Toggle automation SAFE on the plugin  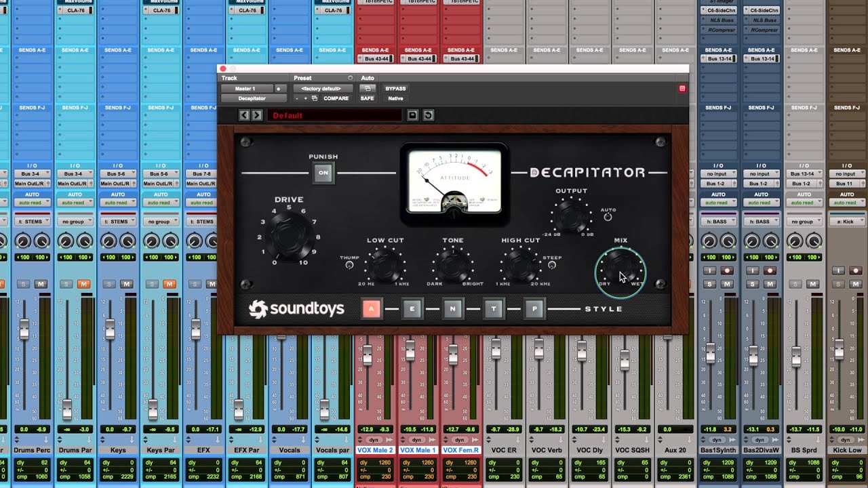coord(367,98)
